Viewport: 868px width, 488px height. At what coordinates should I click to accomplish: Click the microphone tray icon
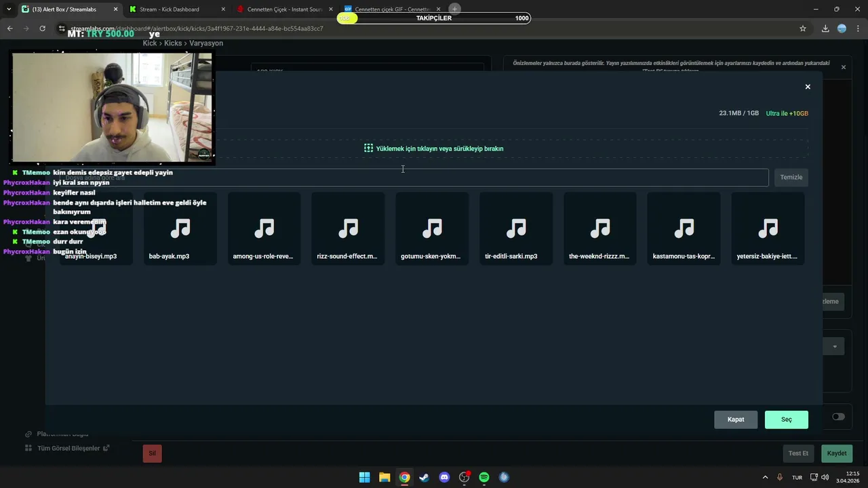(x=780, y=477)
